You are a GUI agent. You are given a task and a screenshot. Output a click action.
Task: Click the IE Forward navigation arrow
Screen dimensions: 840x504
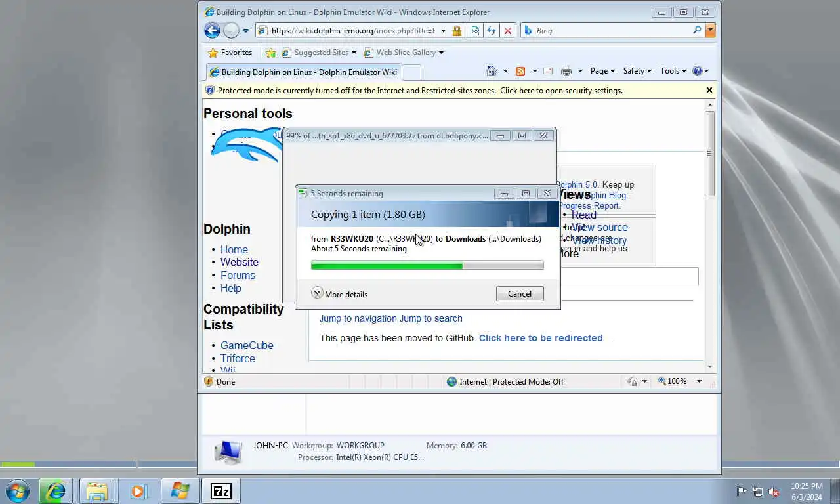(x=231, y=30)
